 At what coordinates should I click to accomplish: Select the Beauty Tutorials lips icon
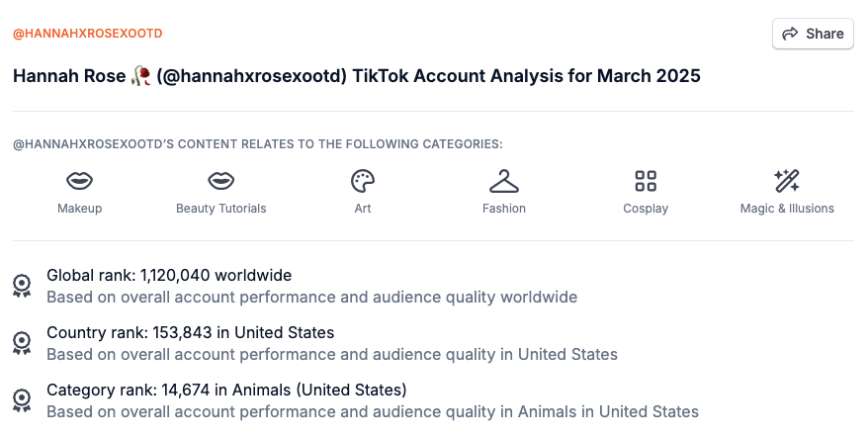220,181
